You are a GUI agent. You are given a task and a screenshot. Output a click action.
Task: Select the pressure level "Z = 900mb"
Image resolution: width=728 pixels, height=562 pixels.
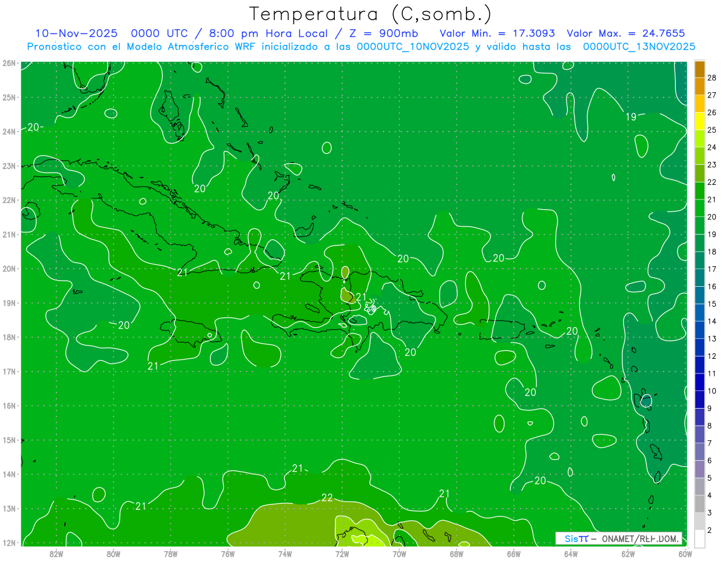(x=382, y=33)
